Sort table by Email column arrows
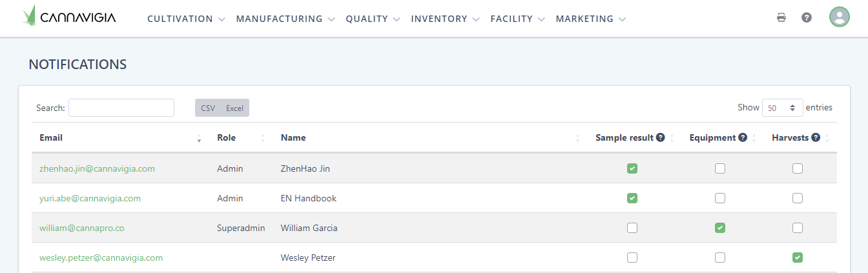The height and width of the screenshot is (273, 868). click(199, 137)
